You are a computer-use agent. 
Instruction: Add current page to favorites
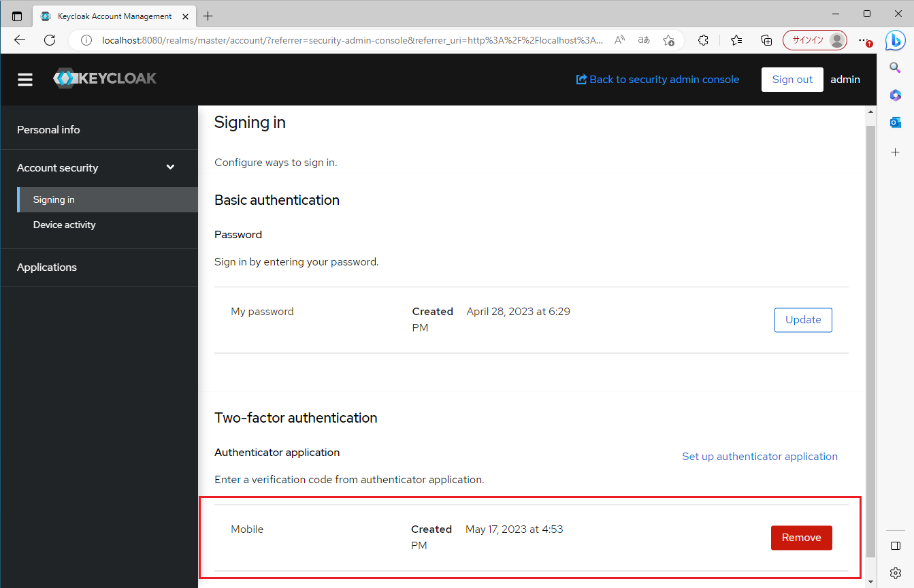(x=668, y=40)
